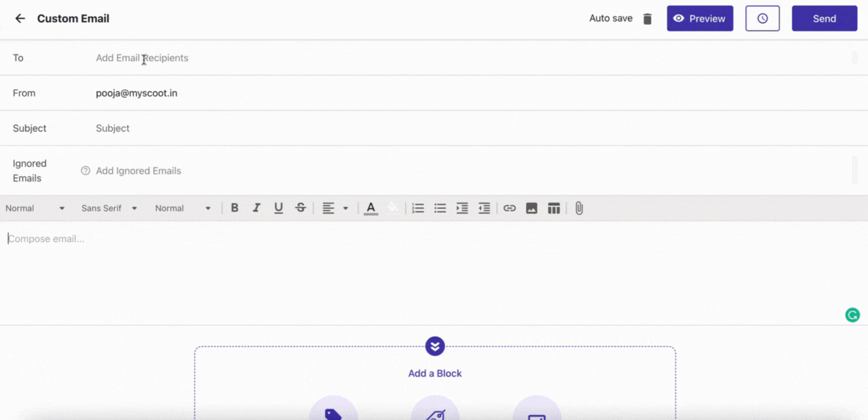Image resolution: width=868 pixels, height=420 pixels.
Task: Toggle italic formatting
Action: click(x=256, y=208)
